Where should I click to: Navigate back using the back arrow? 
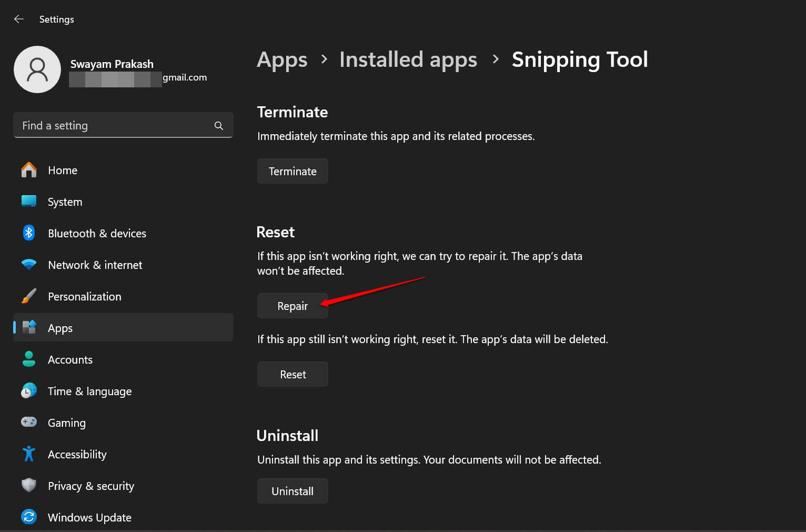coord(19,19)
